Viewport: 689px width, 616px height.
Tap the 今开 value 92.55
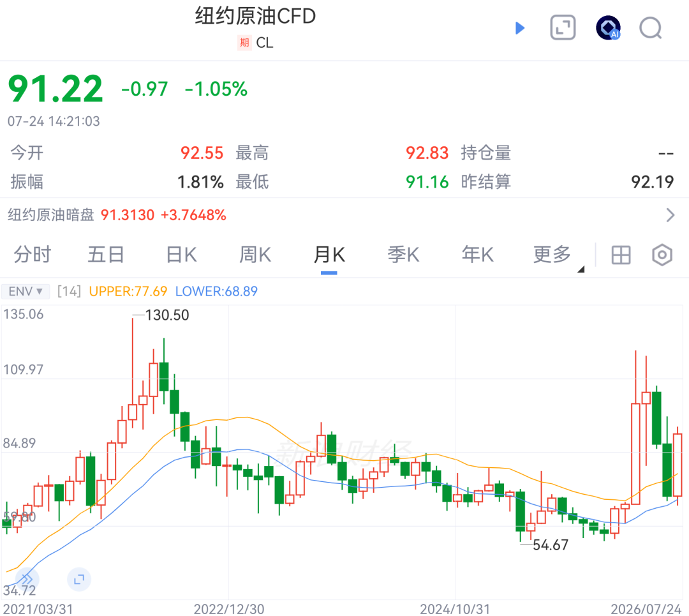coord(202,153)
